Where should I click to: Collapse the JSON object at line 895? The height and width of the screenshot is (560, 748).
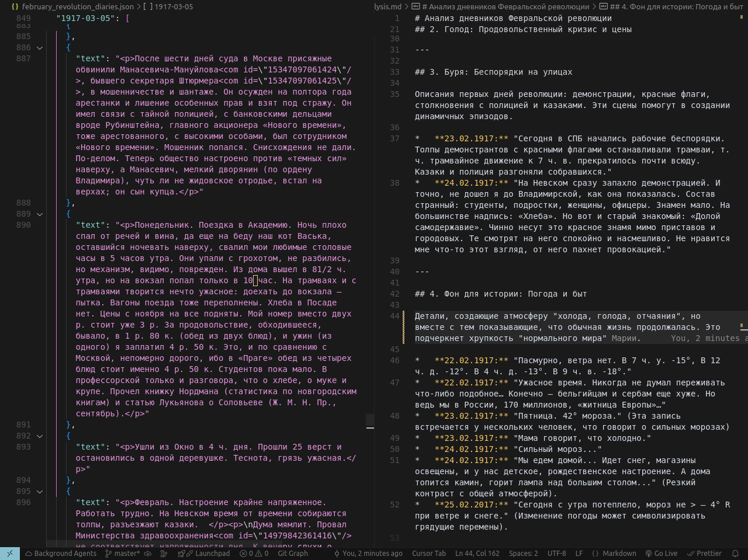point(40,492)
